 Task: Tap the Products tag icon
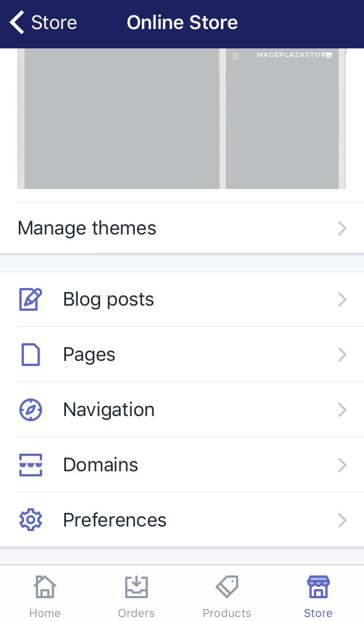pyautogui.click(x=227, y=587)
